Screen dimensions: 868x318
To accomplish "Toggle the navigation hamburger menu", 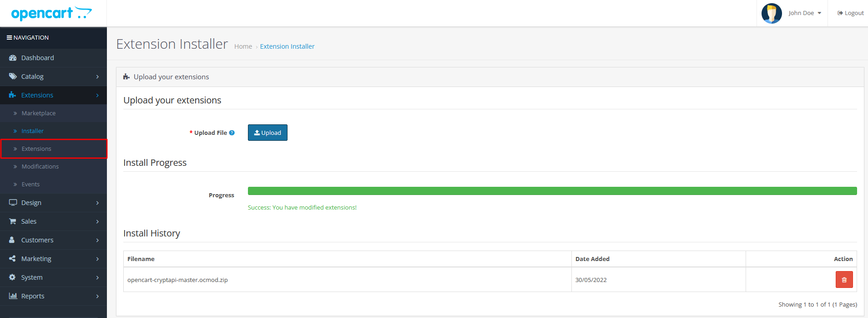I will (x=9, y=38).
